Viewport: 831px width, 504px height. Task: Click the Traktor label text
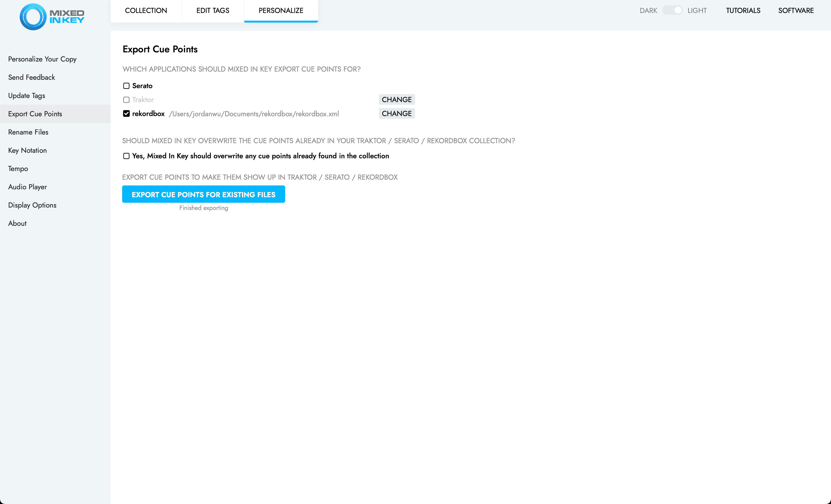pyautogui.click(x=143, y=100)
